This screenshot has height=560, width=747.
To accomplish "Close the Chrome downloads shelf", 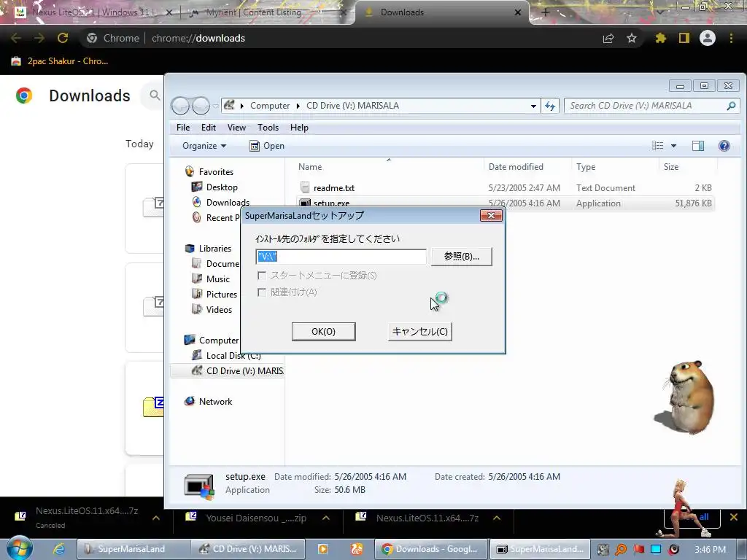I will [x=734, y=517].
